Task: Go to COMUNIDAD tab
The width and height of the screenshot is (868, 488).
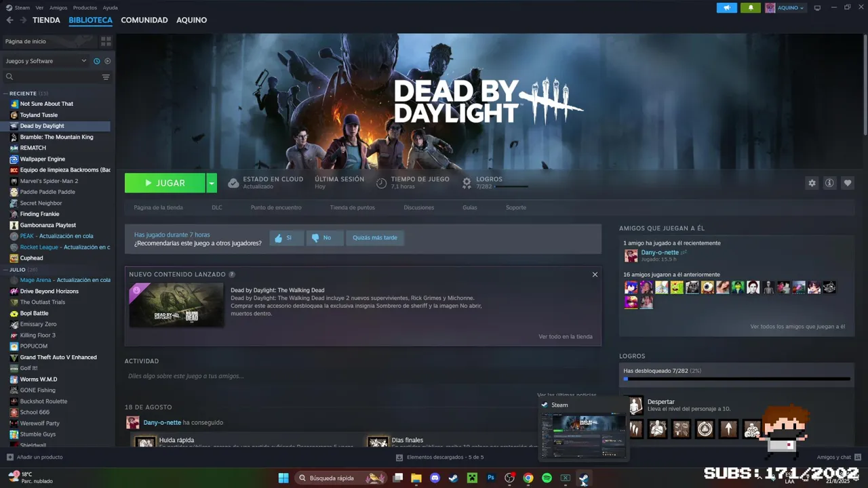Action: (144, 20)
